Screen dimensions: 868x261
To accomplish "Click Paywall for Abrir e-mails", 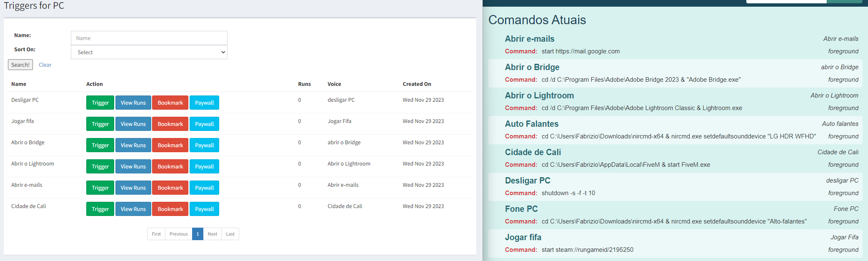I will pyautogui.click(x=204, y=188).
